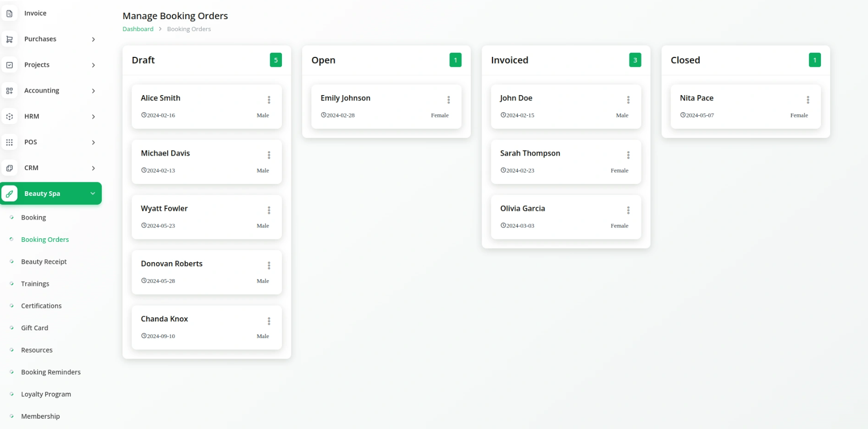Select the Emily Johnson booking name

pos(346,98)
